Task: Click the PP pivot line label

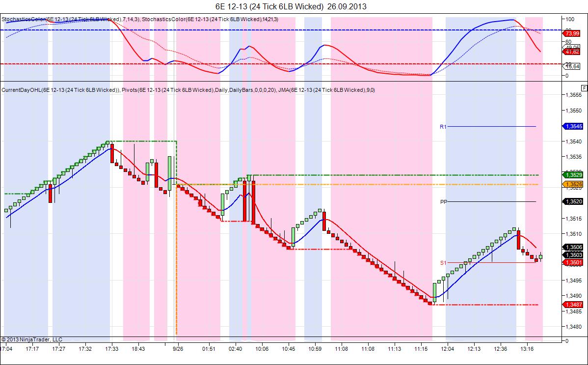Action: (444, 202)
